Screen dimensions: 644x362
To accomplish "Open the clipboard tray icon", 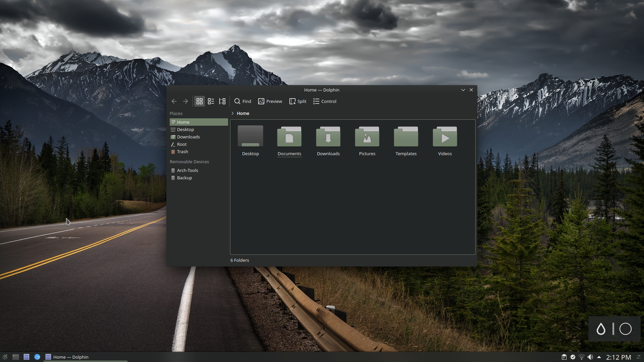I will point(564,357).
